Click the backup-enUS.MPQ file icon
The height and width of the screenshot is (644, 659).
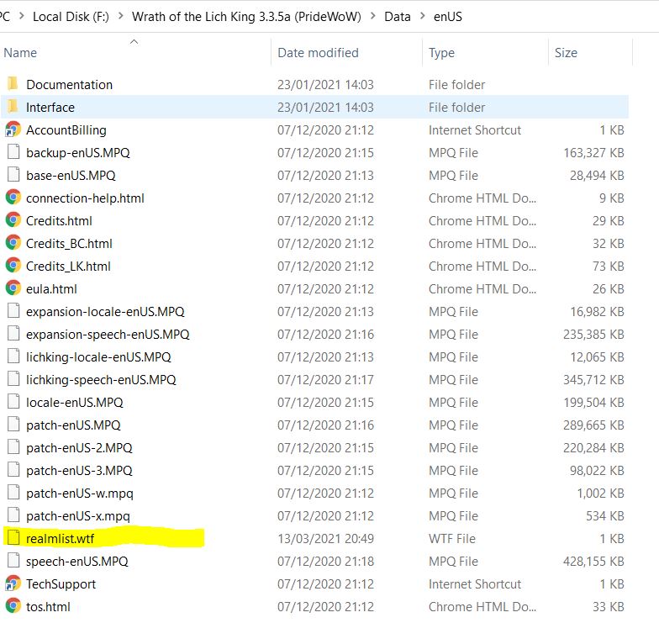click(13, 151)
